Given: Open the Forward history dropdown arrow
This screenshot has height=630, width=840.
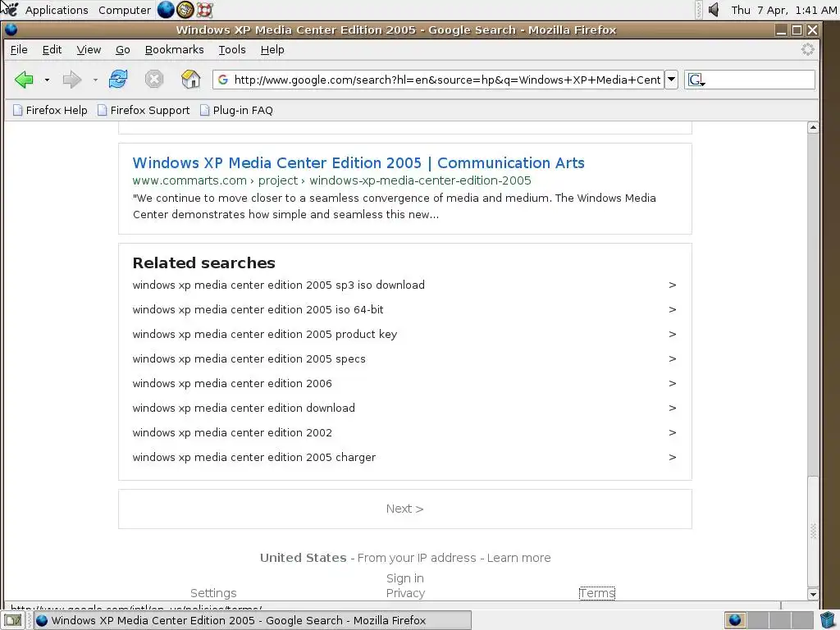Looking at the screenshot, I should pos(95,80).
